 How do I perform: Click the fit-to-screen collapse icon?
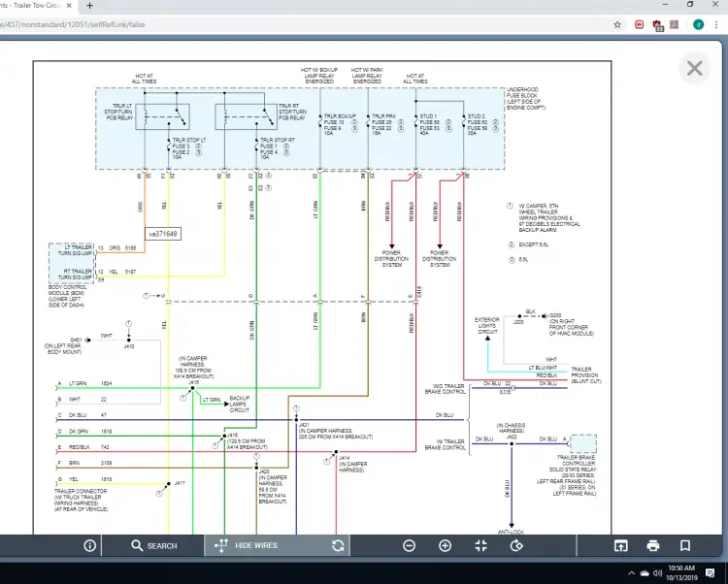[480, 545]
